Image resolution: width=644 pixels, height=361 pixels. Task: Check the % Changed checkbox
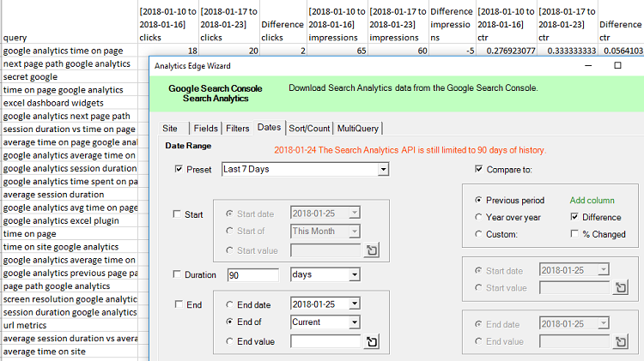point(574,234)
